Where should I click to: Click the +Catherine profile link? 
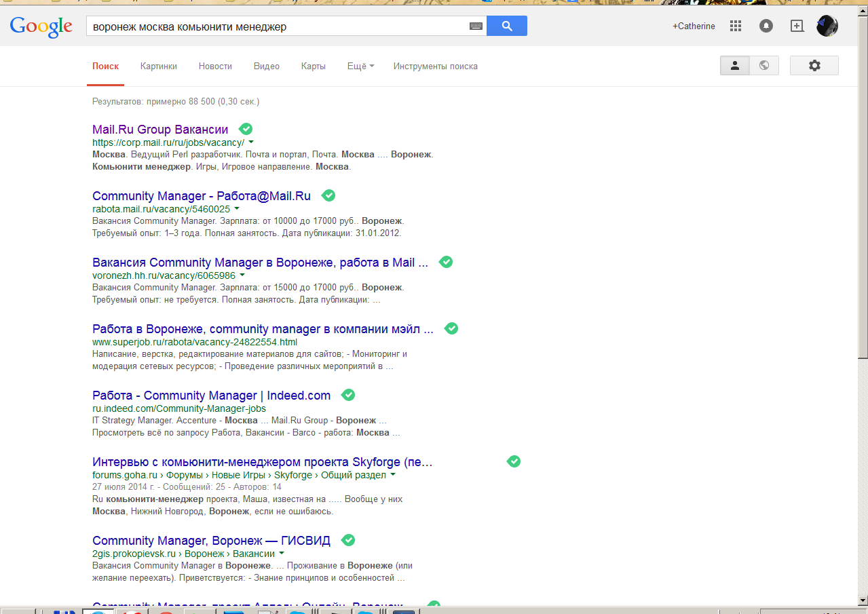(x=694, y=26)
